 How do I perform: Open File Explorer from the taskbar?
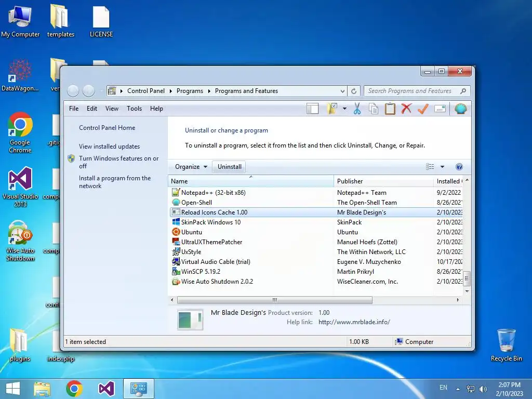coord(42,389)
